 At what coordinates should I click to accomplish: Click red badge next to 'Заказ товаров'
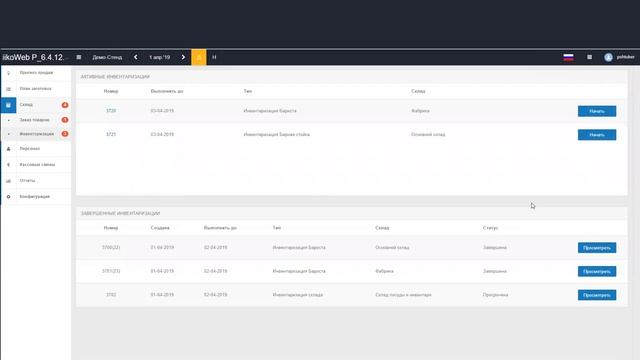[65, 120]
